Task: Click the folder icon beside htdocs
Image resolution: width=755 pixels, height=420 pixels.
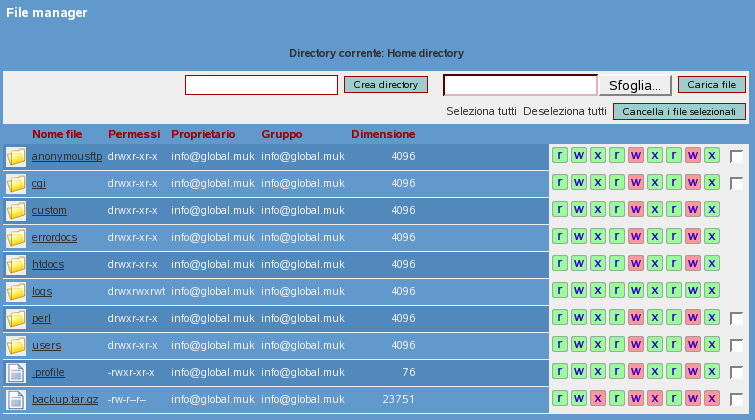Action: click(x=16, y=265)
